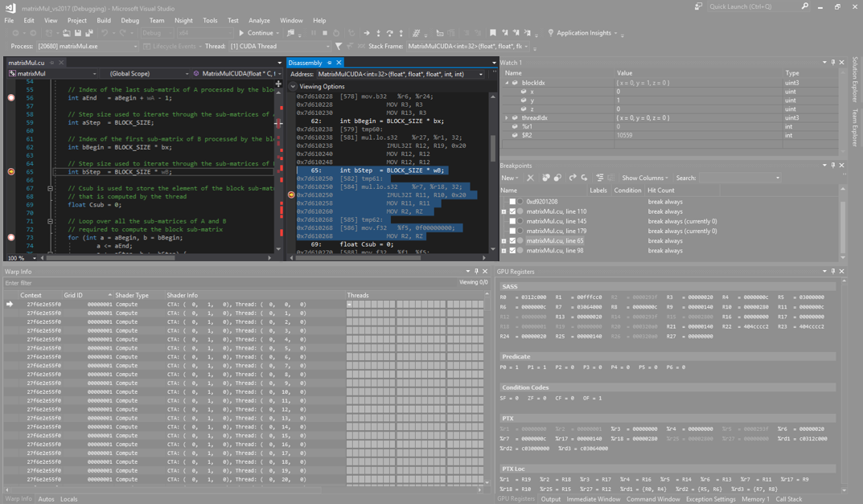Uncheck the matrixMul.cu line 98 breakpoint
Viewport: 863px width, 504px height.
[x=512, y=251]
